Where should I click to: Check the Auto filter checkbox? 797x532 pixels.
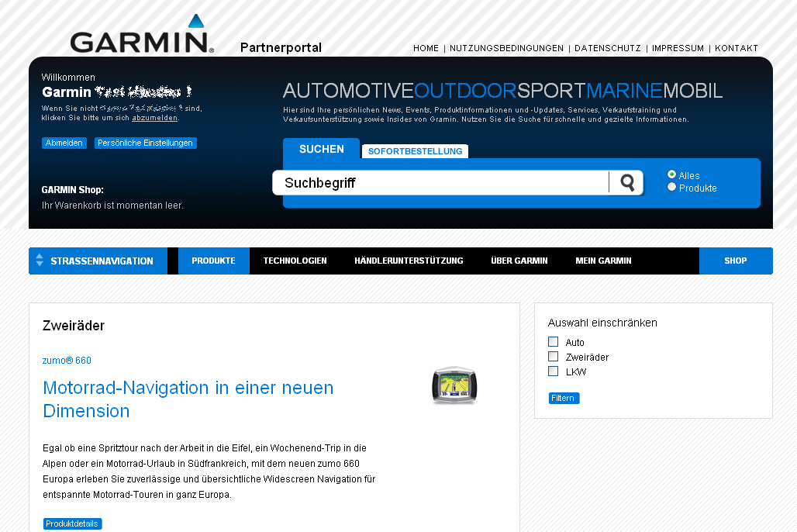point(553,342)
